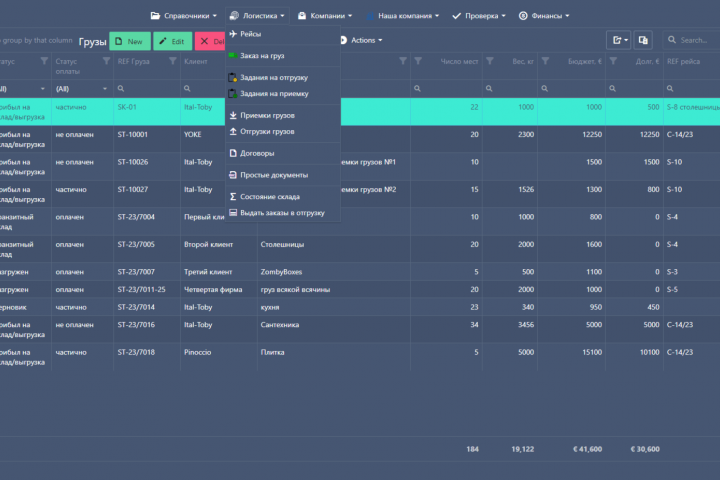The width and height of the screenshot is (720, 480).
Task: Open Задания на приемку
Action: (x=283, y=94)
